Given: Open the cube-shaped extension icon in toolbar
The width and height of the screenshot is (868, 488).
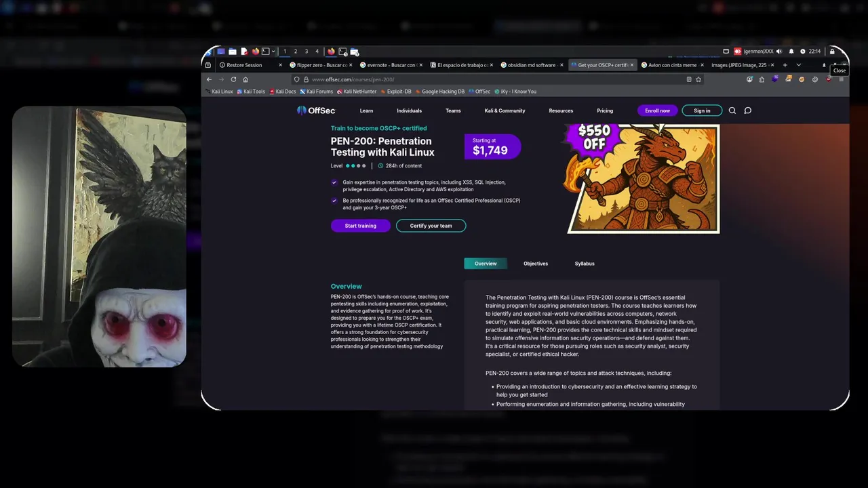Looking at the screenshot, I should 775,79.
